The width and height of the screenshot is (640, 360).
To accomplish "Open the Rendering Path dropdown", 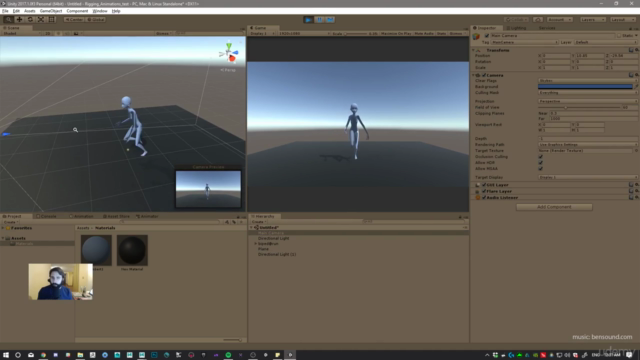I will (x=588, y=144).
